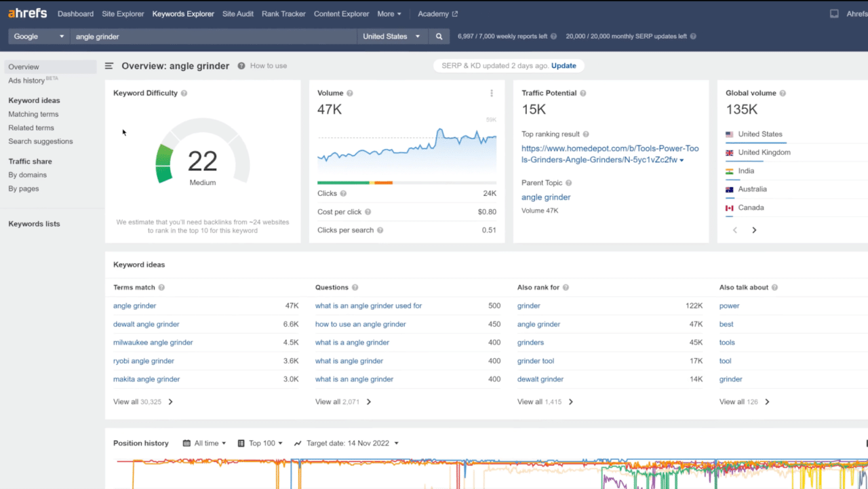Open 'how to use an angle grinder' link

pyautogui.click(x=361, y=324)
